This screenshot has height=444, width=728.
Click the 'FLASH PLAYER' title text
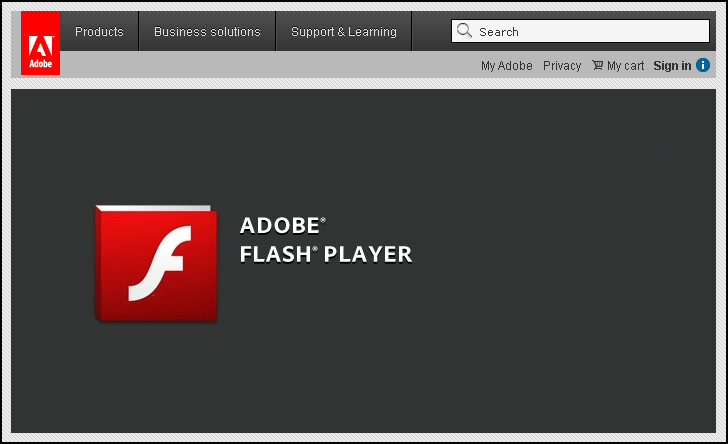(326, 255)
